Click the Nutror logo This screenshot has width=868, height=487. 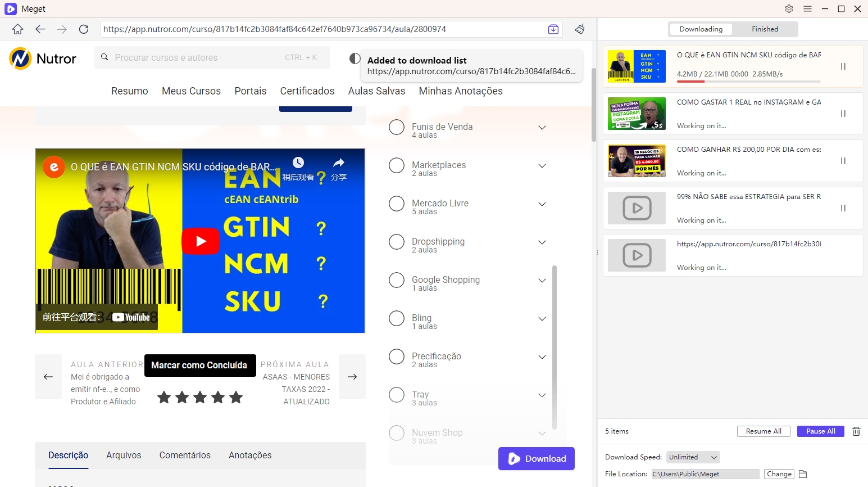click(43, 58)
